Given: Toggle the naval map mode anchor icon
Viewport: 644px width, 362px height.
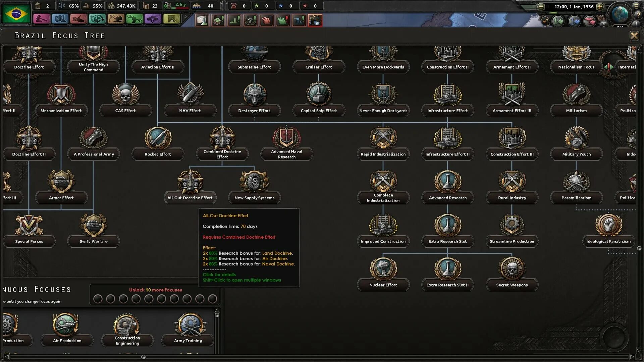Looking at the screenshot, I should pos(574,21).
